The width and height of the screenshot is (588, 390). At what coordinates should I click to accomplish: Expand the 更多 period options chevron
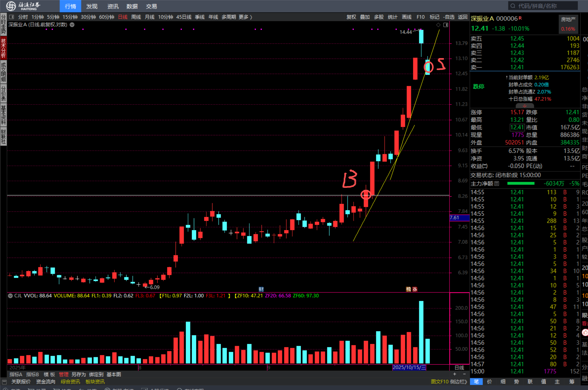coord(251,17)
